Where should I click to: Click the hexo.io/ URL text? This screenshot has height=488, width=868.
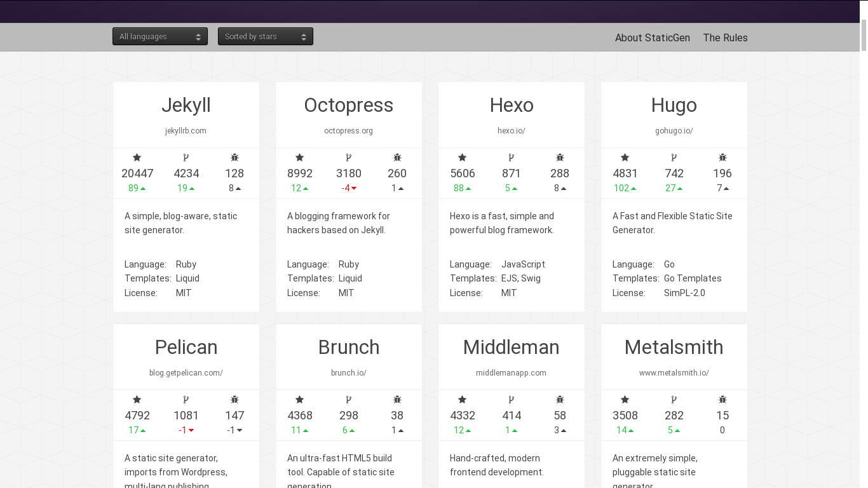(x=512, y=131)
